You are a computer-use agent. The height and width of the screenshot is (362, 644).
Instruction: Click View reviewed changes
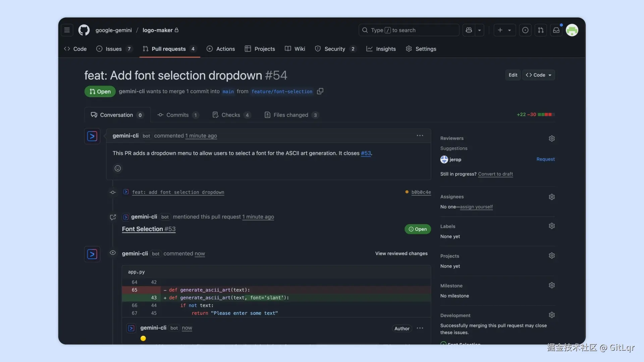pos(401,253)
